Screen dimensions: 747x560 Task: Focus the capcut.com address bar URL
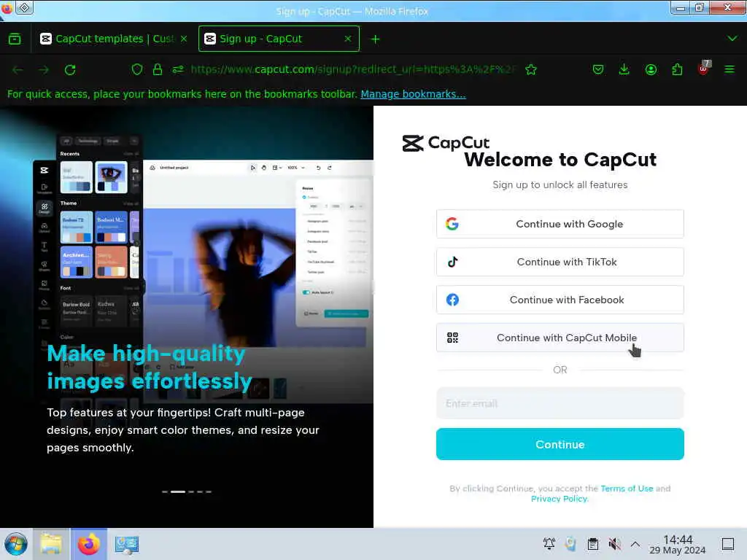click(x=352, y=69)
